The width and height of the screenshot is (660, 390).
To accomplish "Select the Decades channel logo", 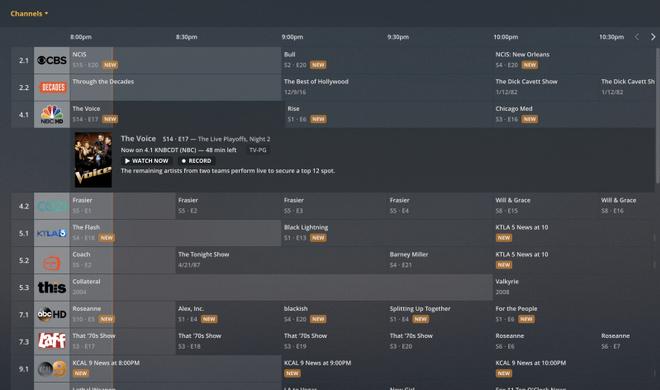I will click(x=52, y=88).
